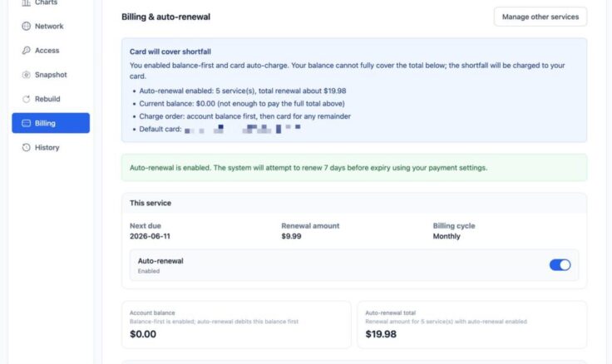Open Manage other services
The width and height of the screenshot is (612, 364).
point(540,17)
